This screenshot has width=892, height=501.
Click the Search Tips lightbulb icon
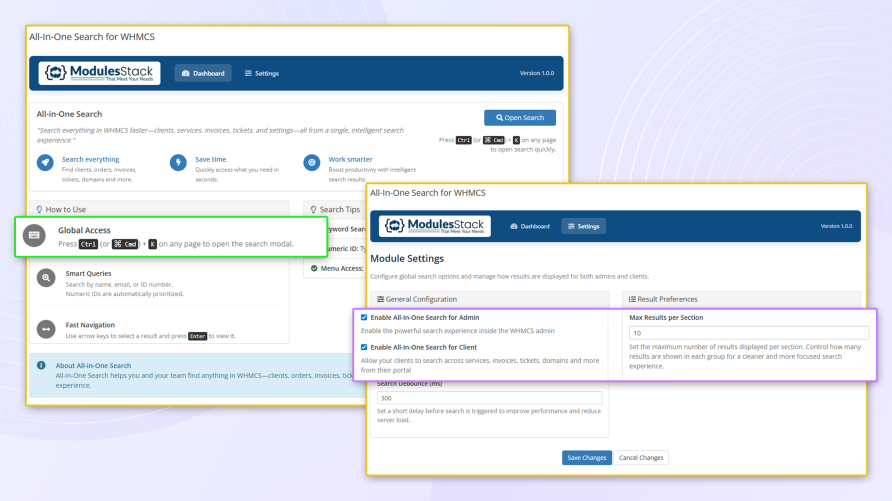click(313, 210)
